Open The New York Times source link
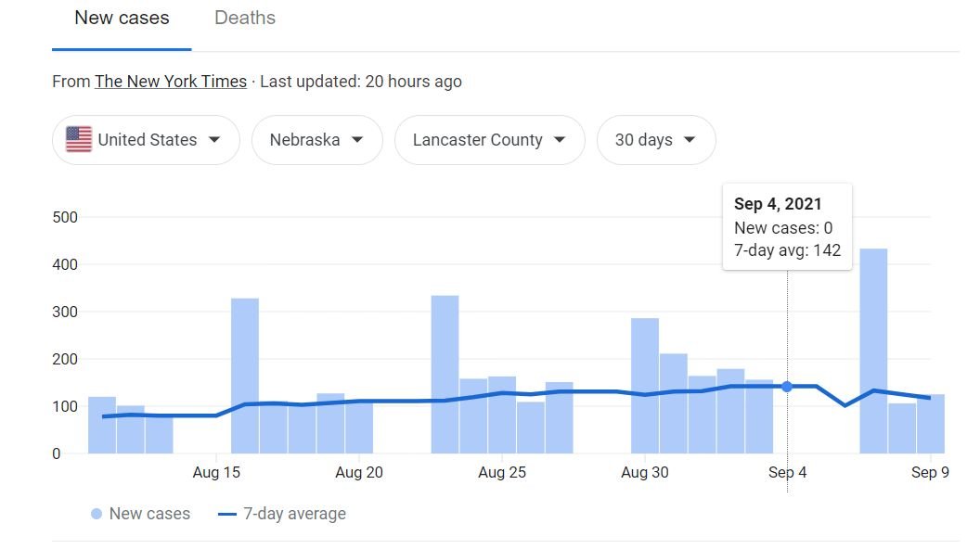 [171, 82]
